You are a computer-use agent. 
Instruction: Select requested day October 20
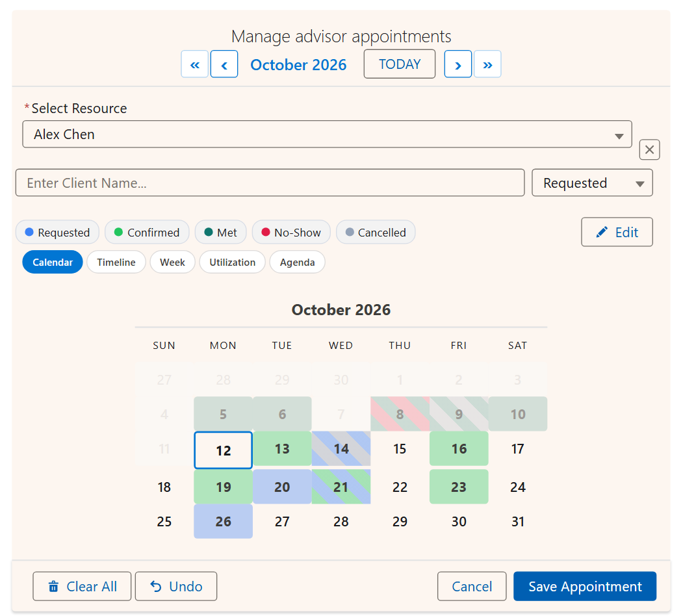pos(282,487)
